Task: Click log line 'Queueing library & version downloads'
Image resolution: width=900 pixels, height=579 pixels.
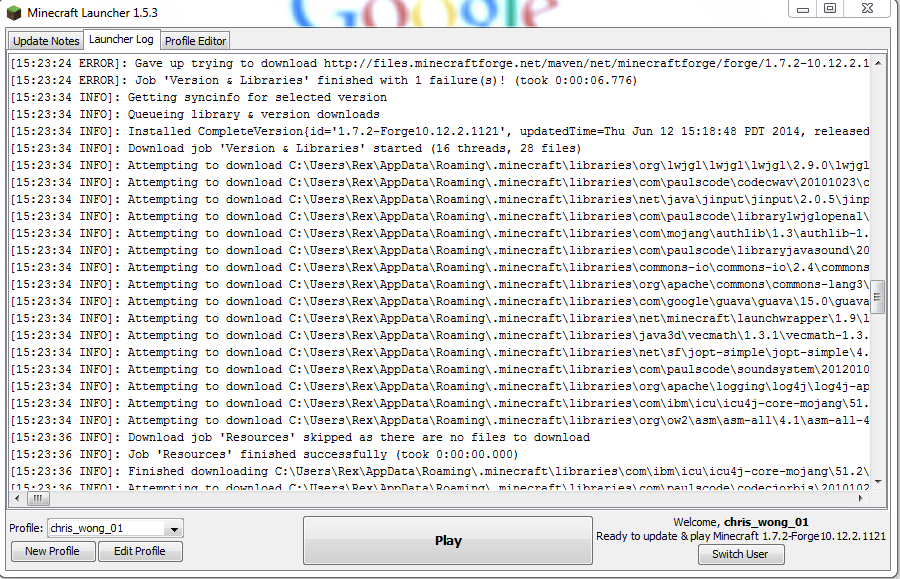Action: [195, 114]
